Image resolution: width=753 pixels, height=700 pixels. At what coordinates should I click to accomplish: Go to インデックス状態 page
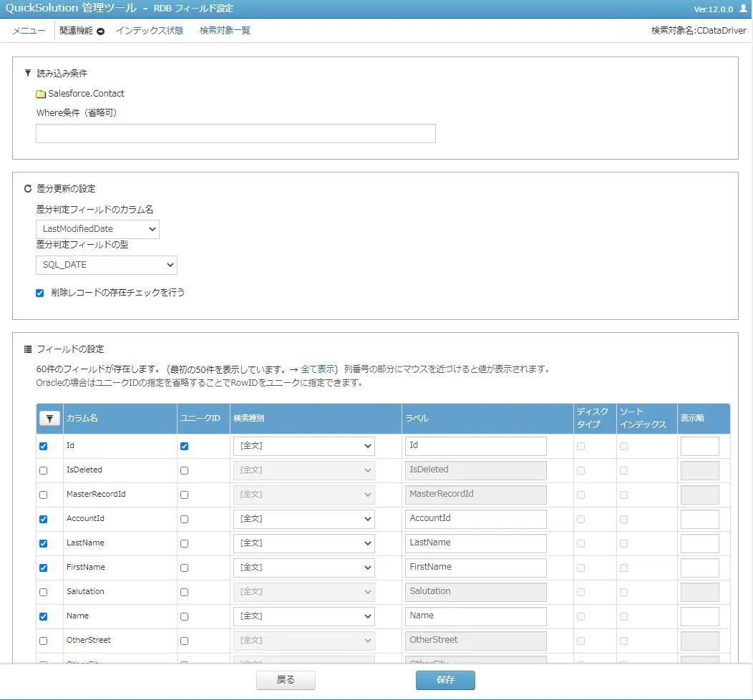150,31
